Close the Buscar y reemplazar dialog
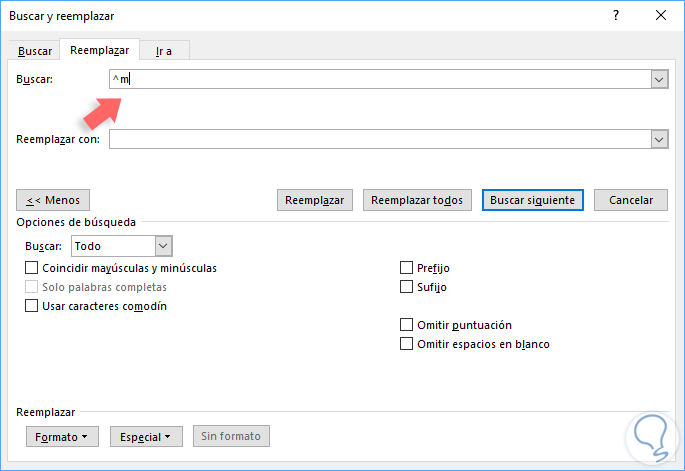Image resolution: width=685 pixels, height=471 pixels. [661, 15]
